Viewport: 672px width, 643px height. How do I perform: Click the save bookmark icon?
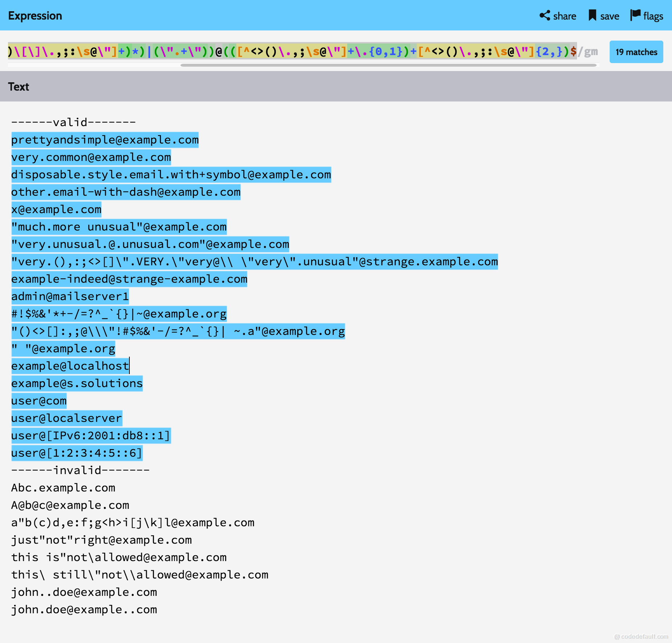pos(592,16)
